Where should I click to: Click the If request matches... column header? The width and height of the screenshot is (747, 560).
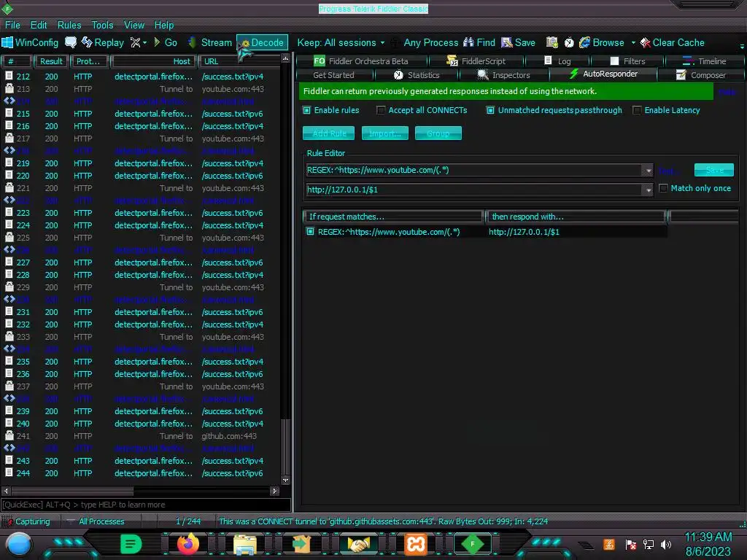pos(393,217)
